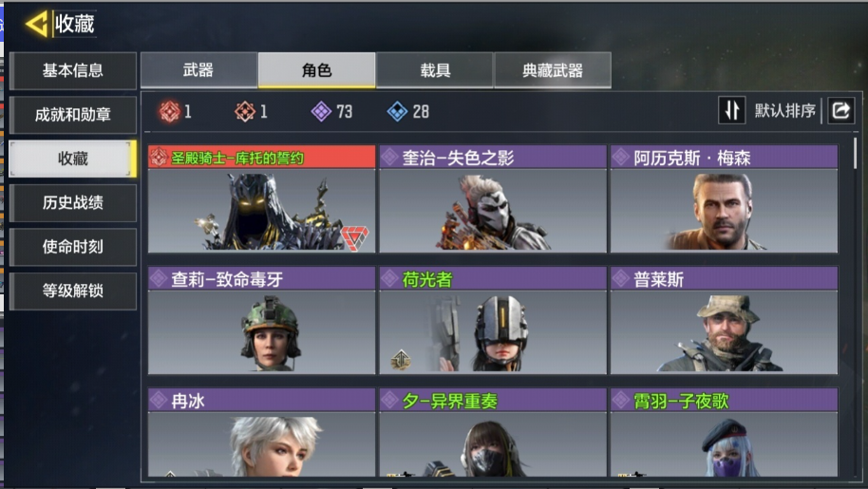Click the share icon beside 默认排序
This screenshot has width=868, height=489.
[840, 111]
